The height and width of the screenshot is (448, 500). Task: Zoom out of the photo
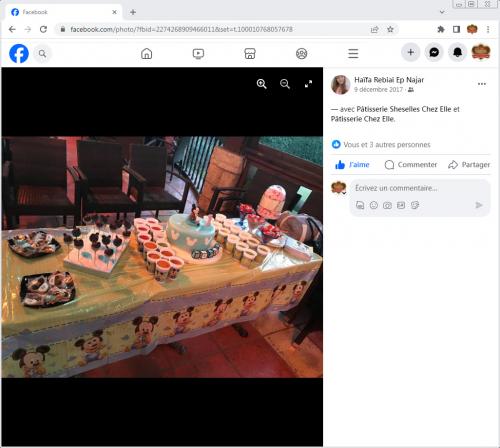click(285, 84)
